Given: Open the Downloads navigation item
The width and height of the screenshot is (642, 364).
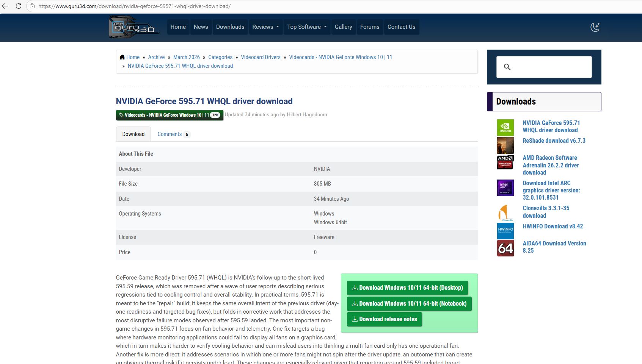Looking at the screenshot, I should pos(230,27).
